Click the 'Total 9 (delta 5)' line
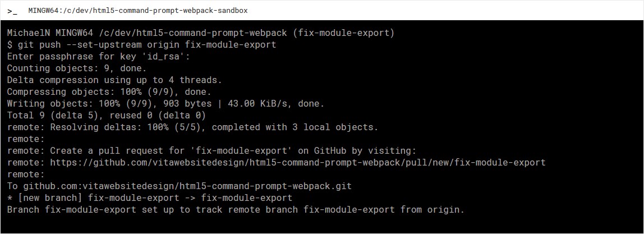Image resolution: width=644 pixels, height=234 pixels. (107, 116)
